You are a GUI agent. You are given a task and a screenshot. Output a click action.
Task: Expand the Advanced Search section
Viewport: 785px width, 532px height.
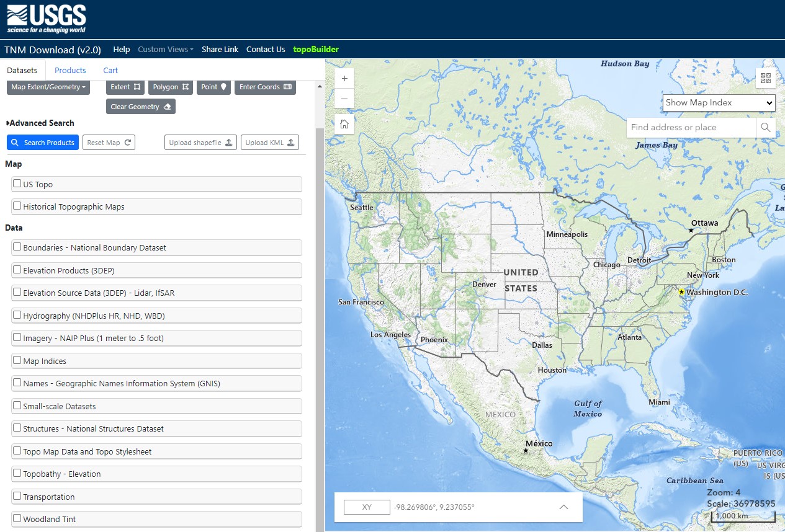40,123
